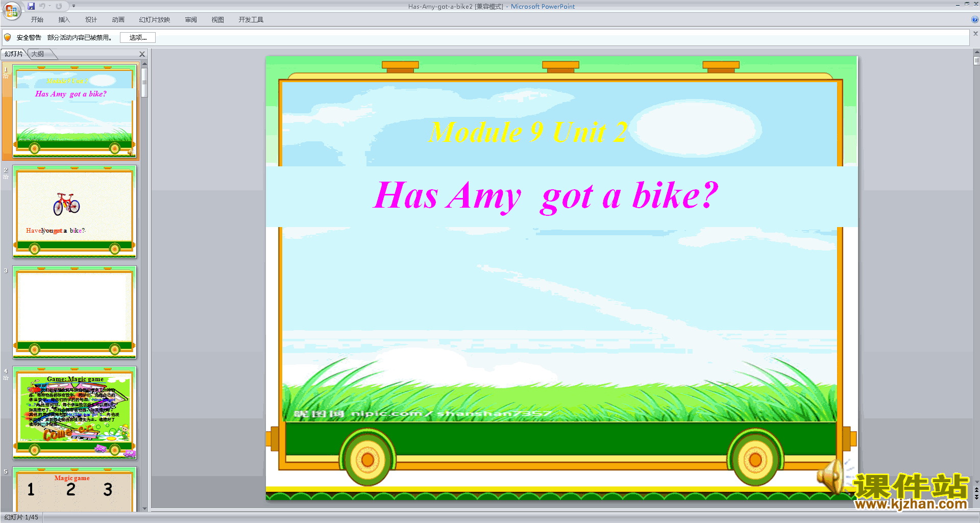
Task: Select slide 1 thumbnail
Action: pos(75,111)
